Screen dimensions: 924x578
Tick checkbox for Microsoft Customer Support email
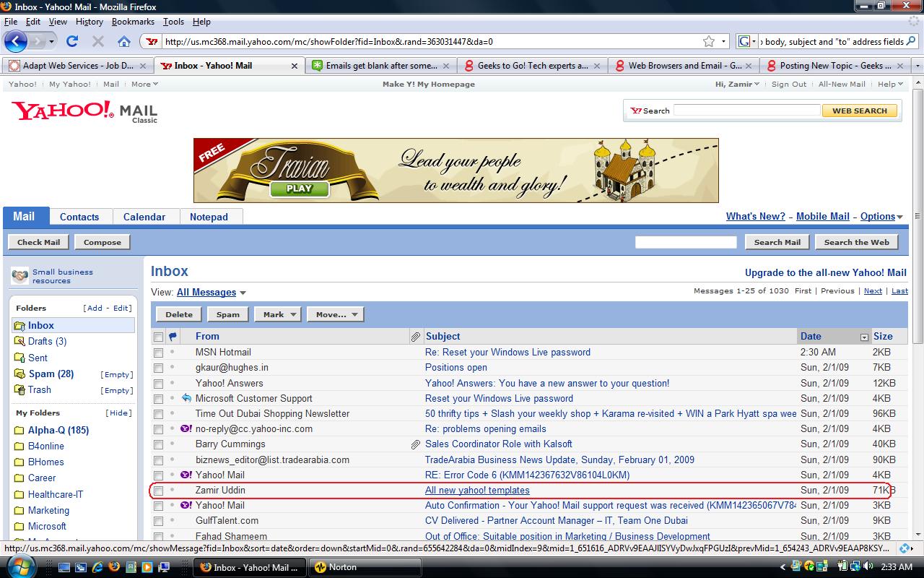(x=158, y=399)
